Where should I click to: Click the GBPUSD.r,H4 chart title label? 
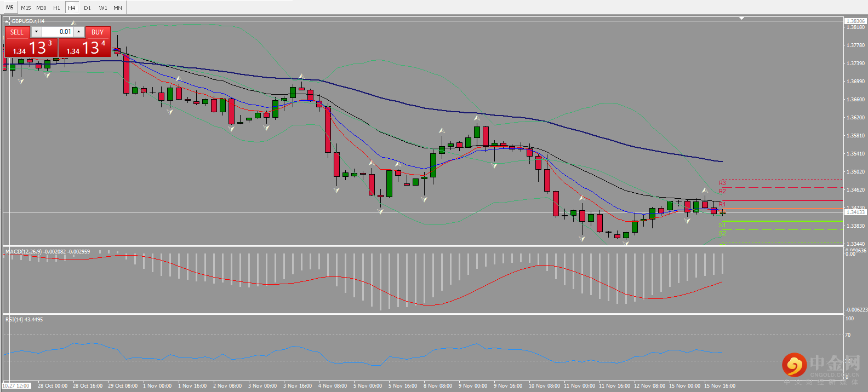click(x=28, y=21)
